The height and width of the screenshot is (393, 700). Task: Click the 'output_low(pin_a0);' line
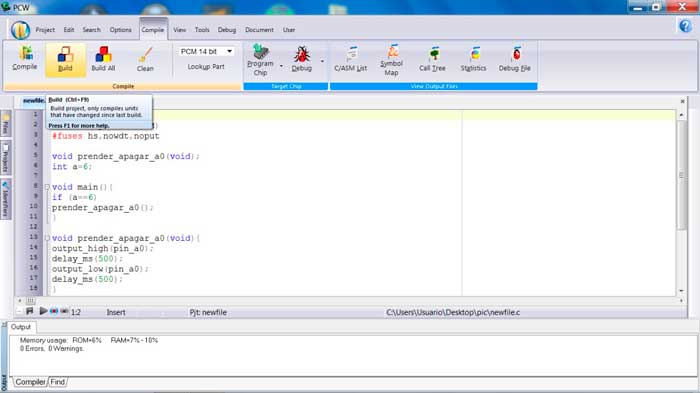tap(100, 269)
